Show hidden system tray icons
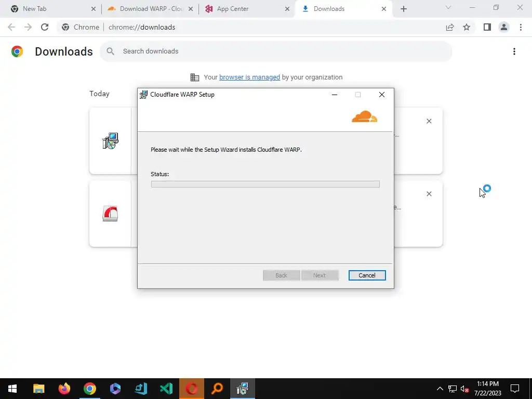Viewport: 532px width, 399px height. (440, 389)
